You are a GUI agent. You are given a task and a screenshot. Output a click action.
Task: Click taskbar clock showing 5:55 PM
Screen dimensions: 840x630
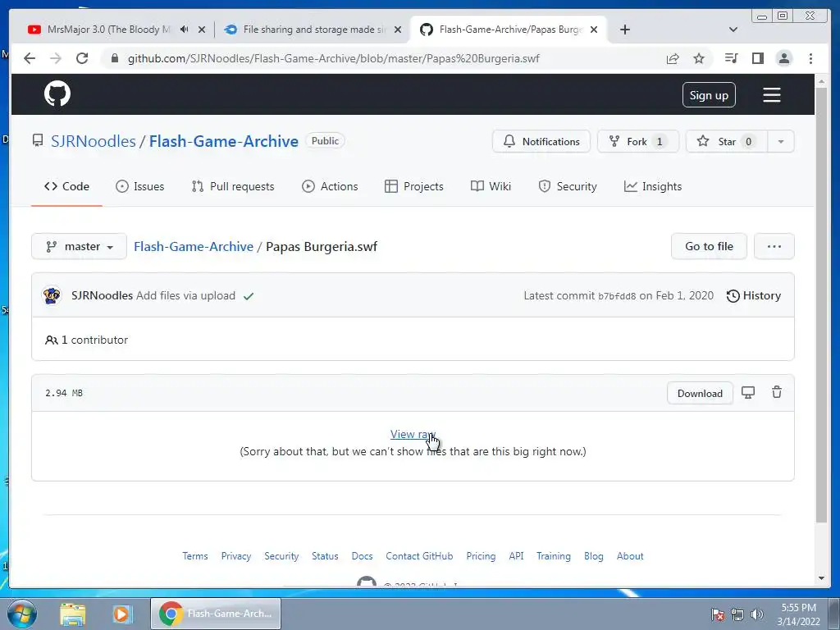click(798, 614)
